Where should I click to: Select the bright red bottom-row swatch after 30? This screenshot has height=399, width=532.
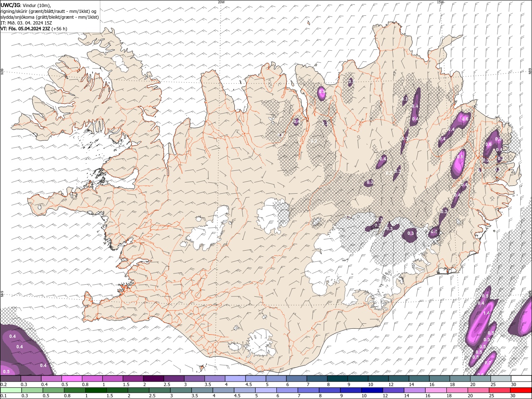pos(521,390)
